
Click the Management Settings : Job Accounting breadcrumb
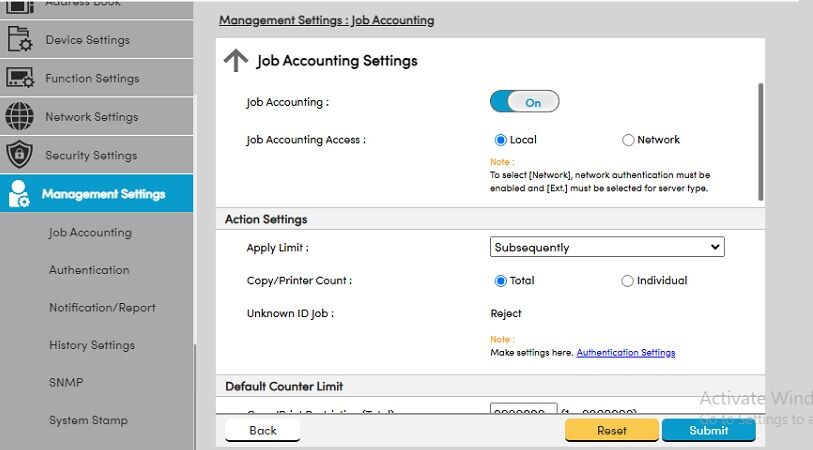click(x=327, y=20)
